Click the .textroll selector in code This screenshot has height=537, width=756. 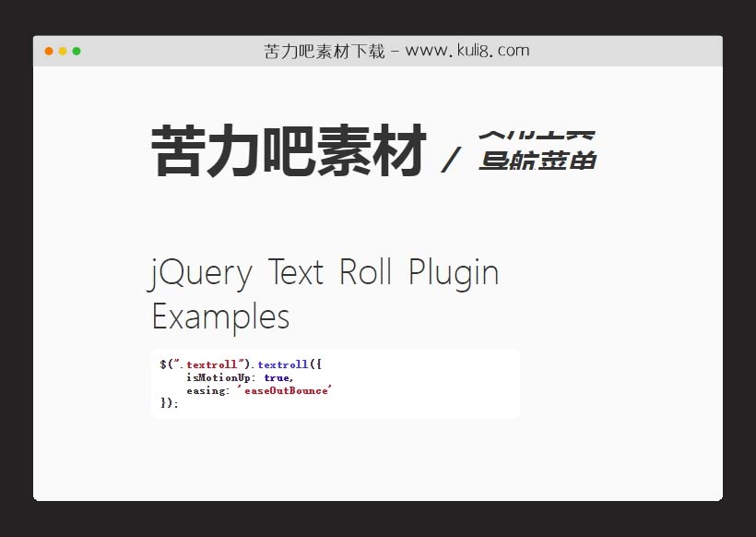(x=213, y=364)
